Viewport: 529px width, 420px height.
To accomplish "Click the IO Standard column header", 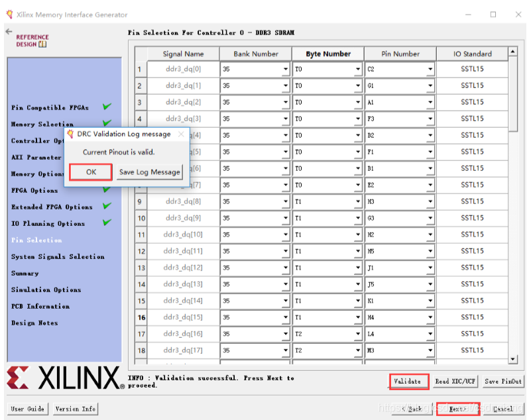I will [x=472, y=54].
